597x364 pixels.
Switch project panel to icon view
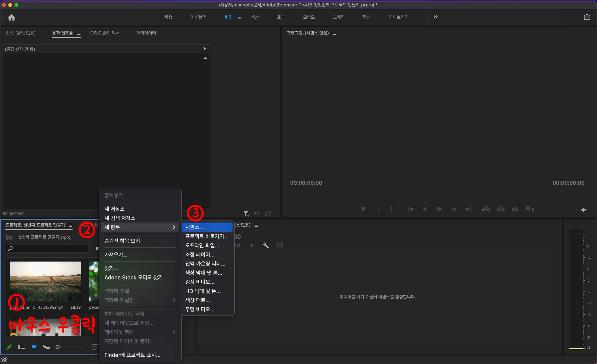coord(34,347)
